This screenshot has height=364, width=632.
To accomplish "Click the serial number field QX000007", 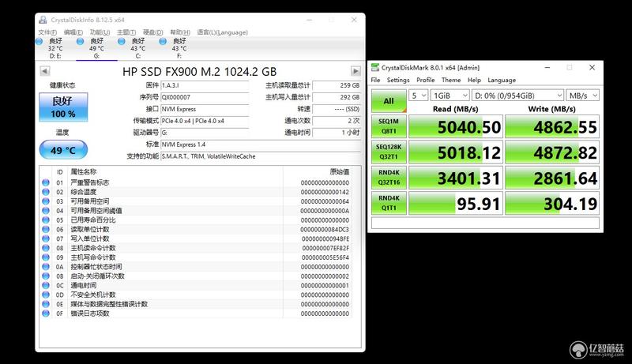I will click(x=205, y=97).
